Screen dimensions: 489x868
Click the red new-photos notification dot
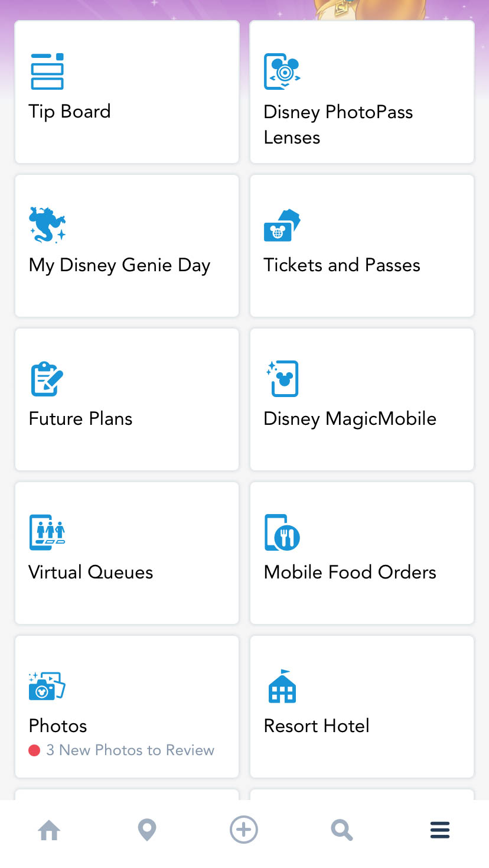(x=34, y=750)
